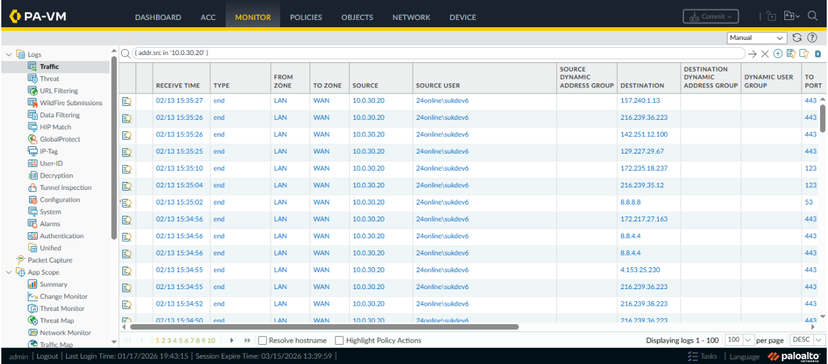This screenshot has height=364, width=828.
Task: Open the help question mark icon
Action: point(812,38)
